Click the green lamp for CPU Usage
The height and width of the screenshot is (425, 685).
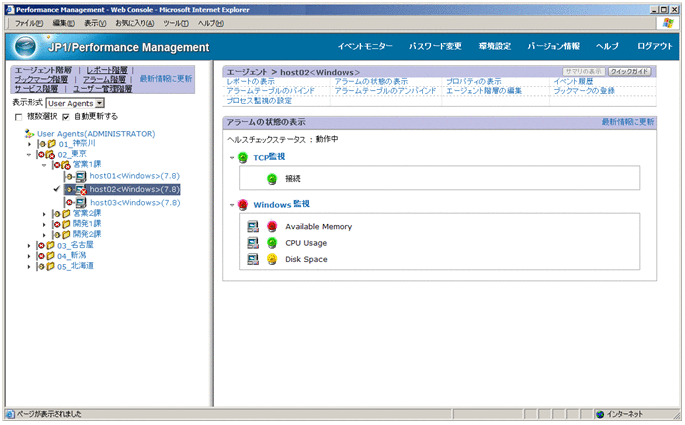click(x=272, y=243)
